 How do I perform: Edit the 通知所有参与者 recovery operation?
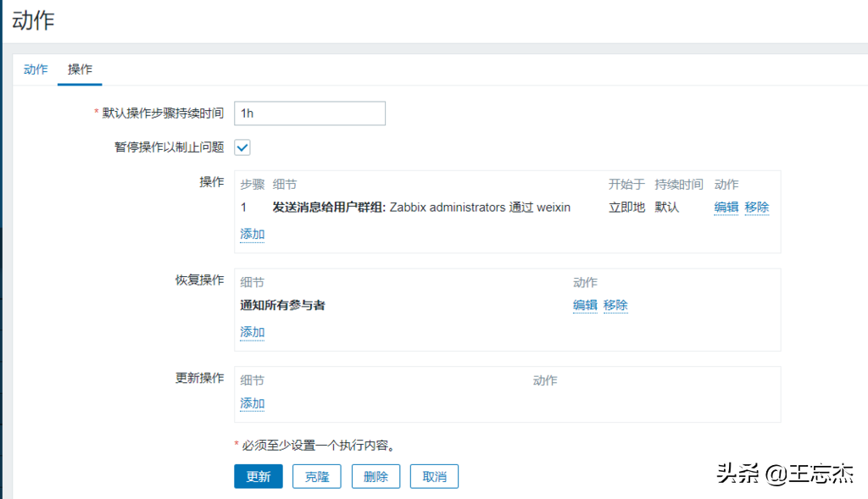point(585,305)
